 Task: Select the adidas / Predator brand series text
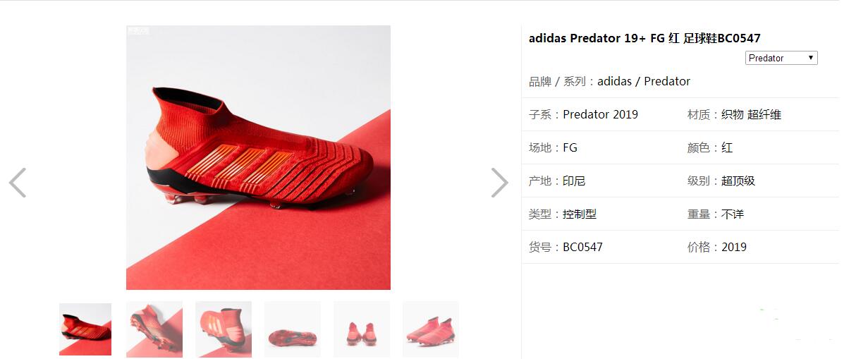point(644,81)
